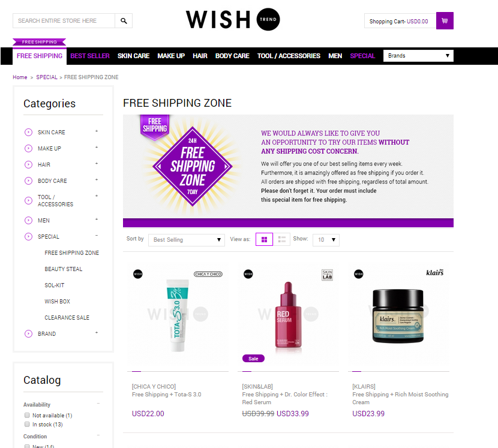Click the Klairs cream product thumbnail

click(x=398, y=315)
